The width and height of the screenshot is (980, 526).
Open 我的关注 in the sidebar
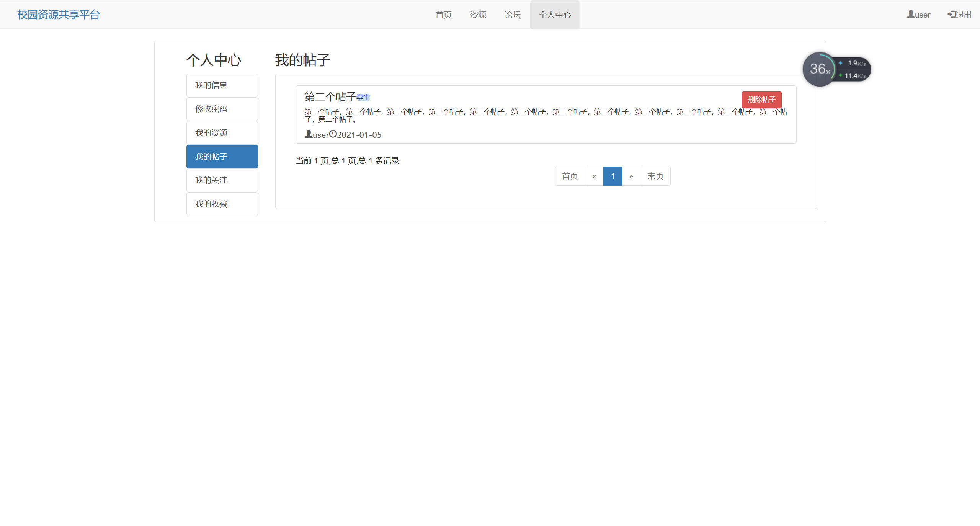click(222, 180)
